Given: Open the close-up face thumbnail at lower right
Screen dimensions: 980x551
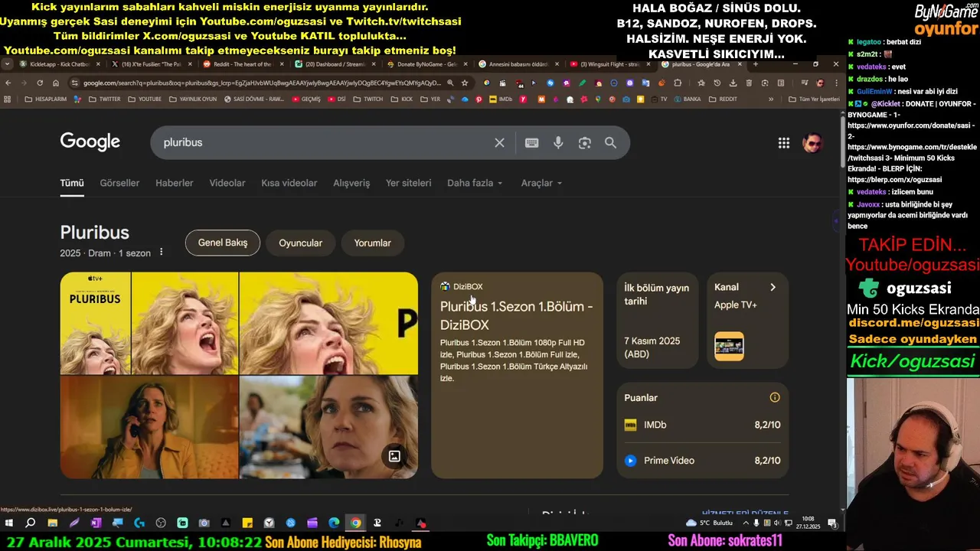Looking at the screenshot, I should (x=328, y=427).
